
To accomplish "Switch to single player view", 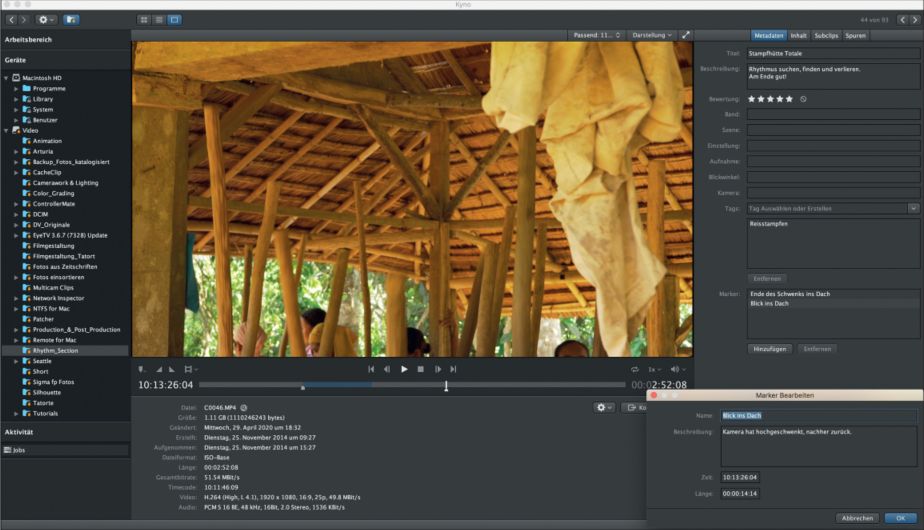I will [x=174, y=20].
